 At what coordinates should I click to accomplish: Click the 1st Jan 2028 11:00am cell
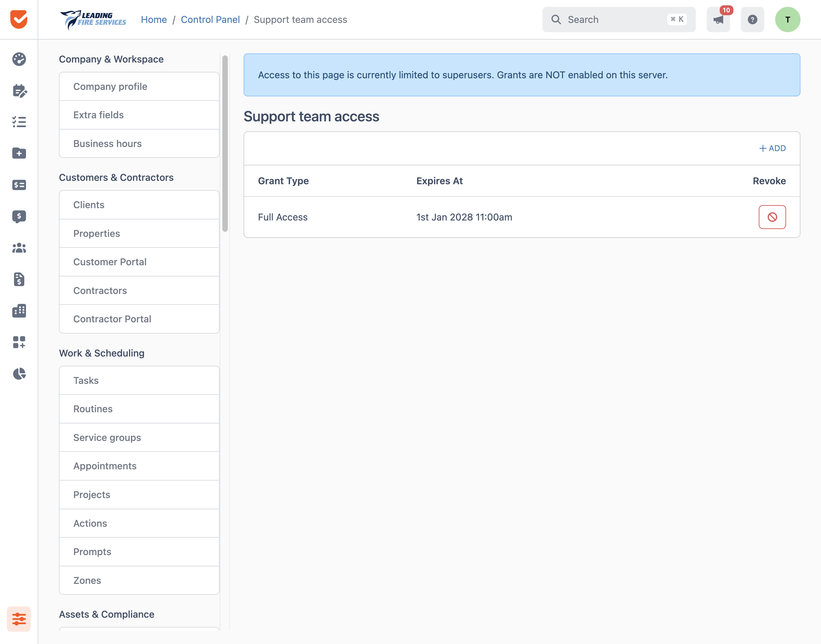click(x=464, y=217)
